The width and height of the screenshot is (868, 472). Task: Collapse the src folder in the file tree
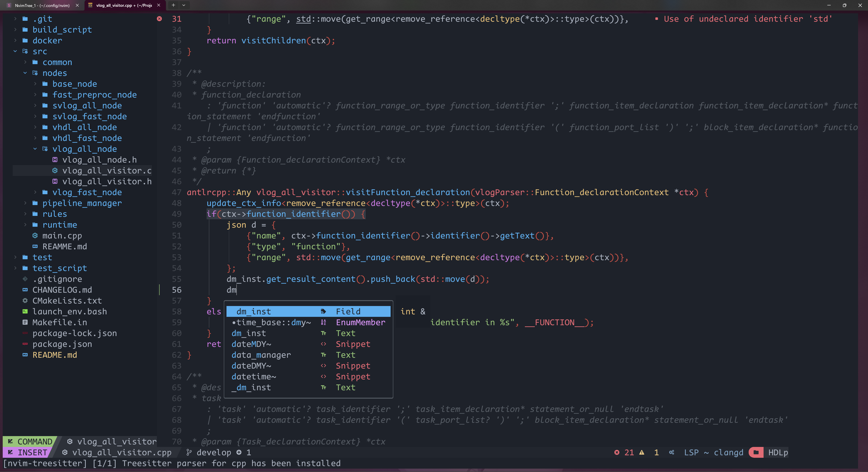(x=16, y=51)
